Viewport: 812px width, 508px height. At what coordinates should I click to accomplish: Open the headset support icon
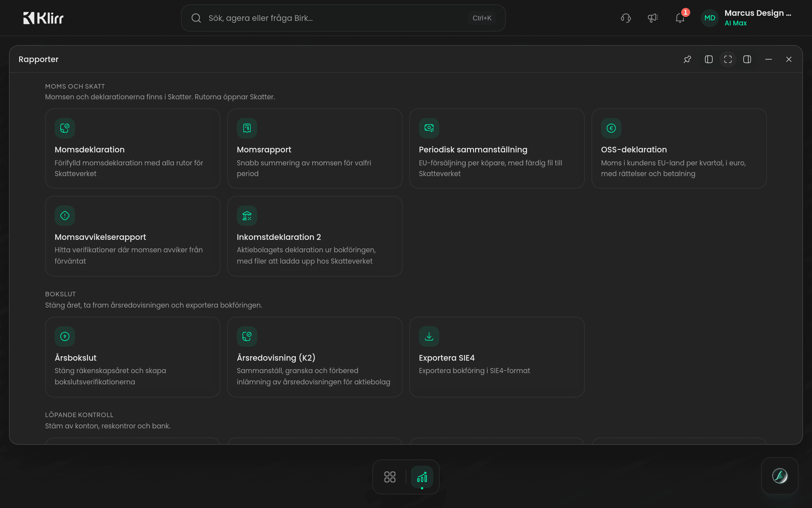click(x=626, y=18)
